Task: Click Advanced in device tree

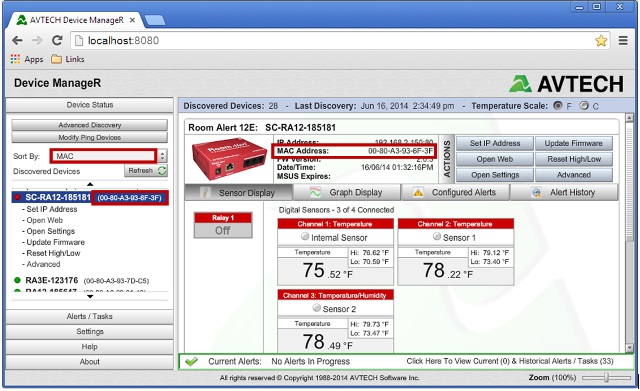Action: coord(43,264)
